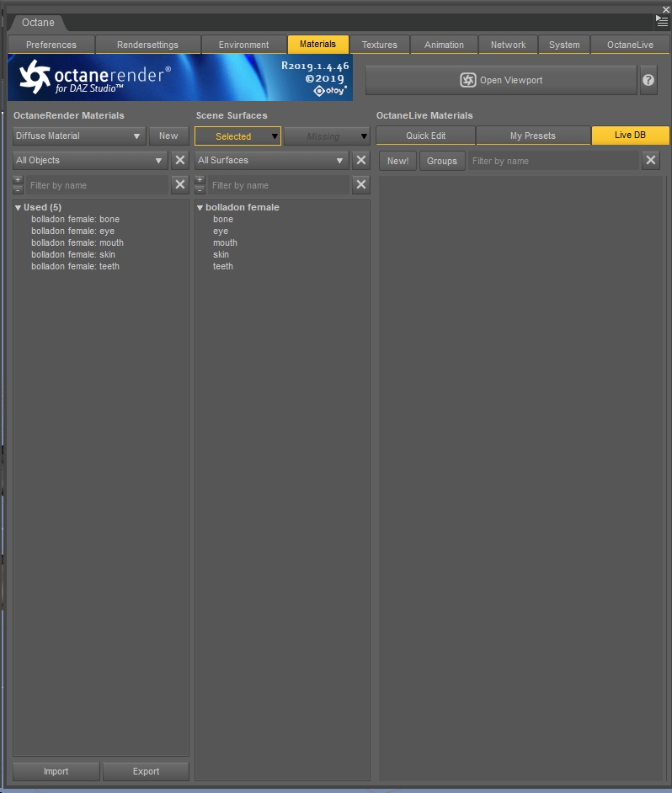Clear the All Surfaces filter X

click(360, 160)
